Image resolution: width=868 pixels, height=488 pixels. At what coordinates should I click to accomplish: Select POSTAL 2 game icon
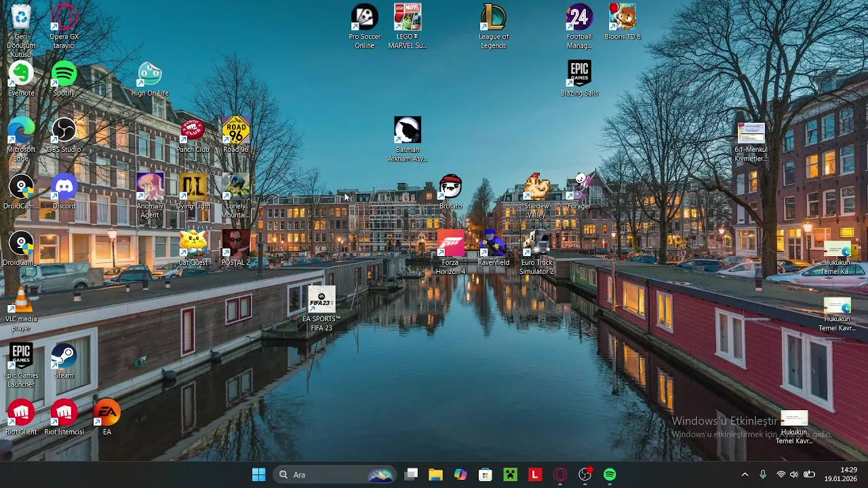click(236, 247)
